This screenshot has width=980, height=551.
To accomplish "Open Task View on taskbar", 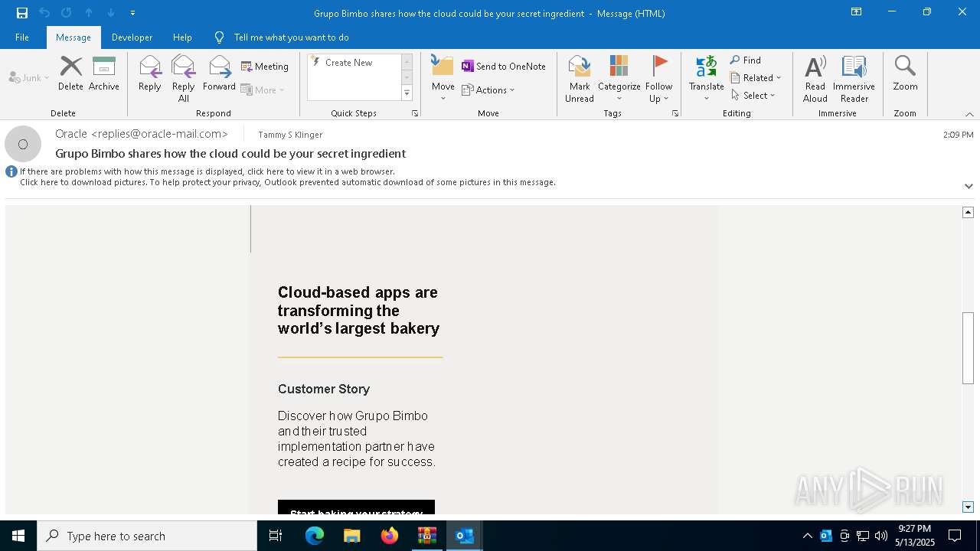I will (276, 536).
